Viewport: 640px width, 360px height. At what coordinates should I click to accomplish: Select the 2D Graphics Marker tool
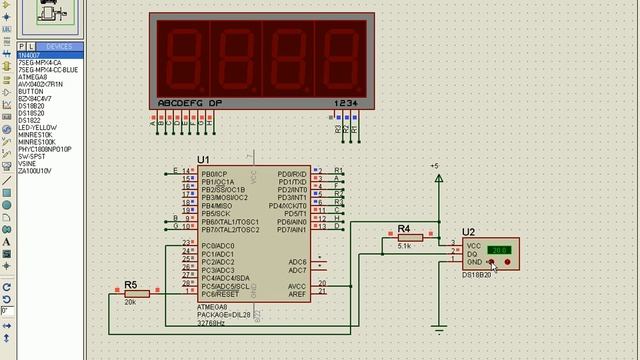pos(7,266)
